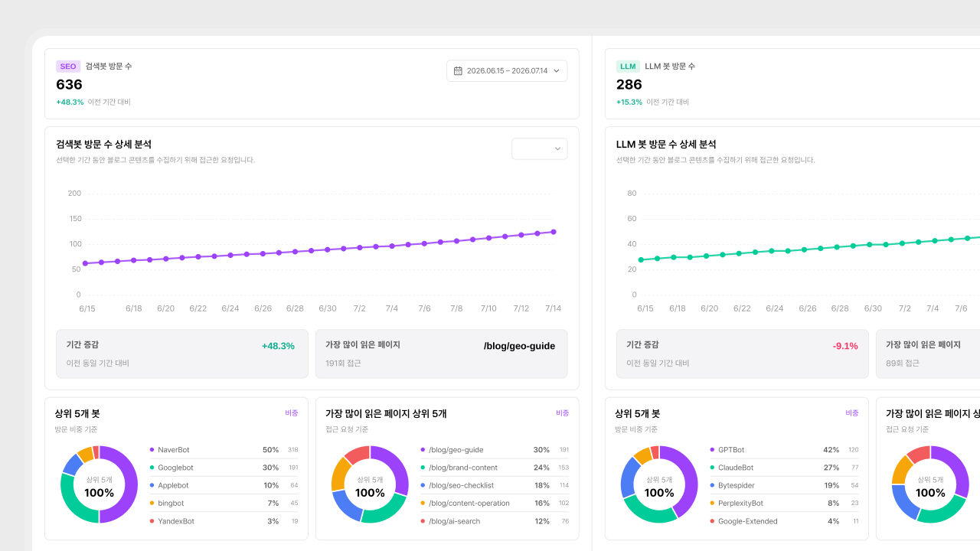Click the LLM 봇 방문 수 total 286

click(x=629, y=85)
